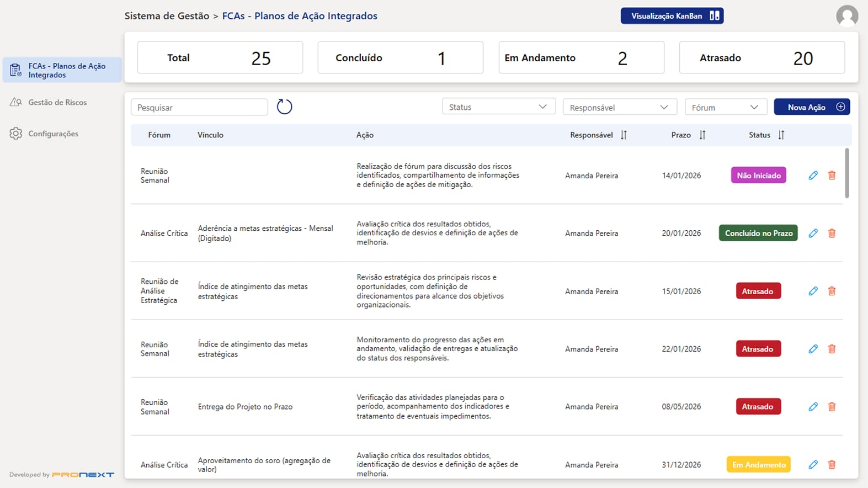Edit the row with prazo 22/01/2026
868x488 pixels.
click(x=813, y=349)
